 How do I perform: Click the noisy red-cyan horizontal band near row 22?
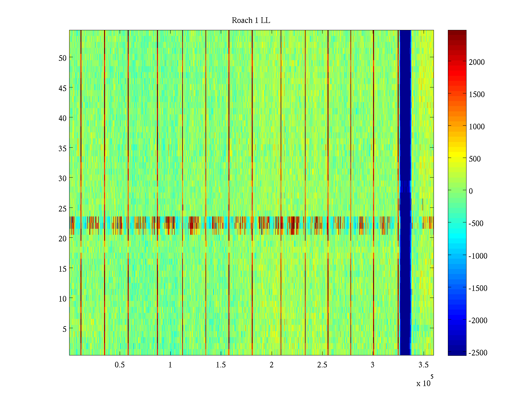tap(233, 225)
